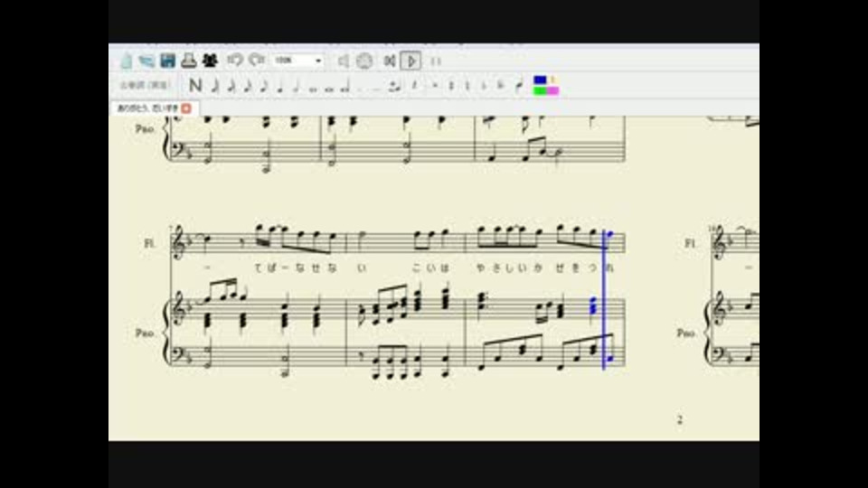
Task: Click the tie button
Action: pos(395,86)
